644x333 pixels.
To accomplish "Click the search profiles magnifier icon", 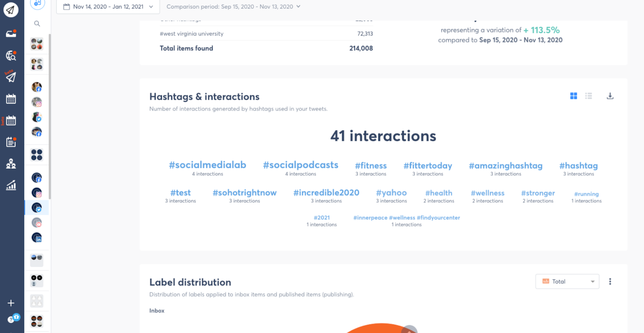I will (37, 23).
